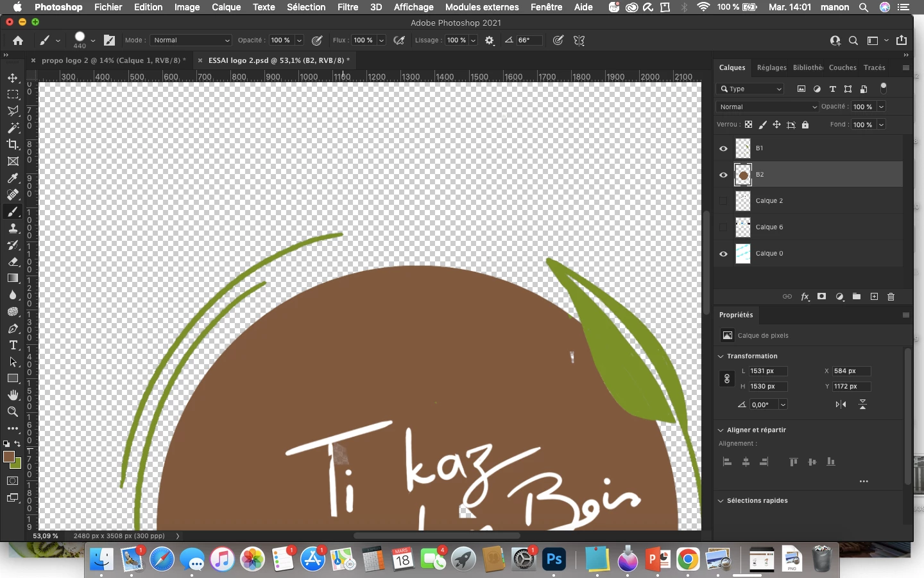
Task: Open smoothing options gear icon
Action: [x=490, y=40]
